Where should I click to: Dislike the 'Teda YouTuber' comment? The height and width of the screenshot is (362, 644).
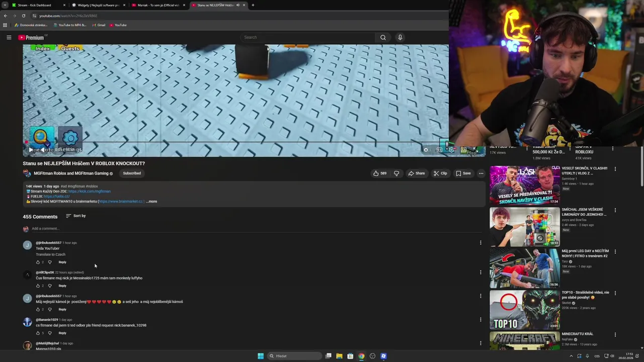[49, 262]
